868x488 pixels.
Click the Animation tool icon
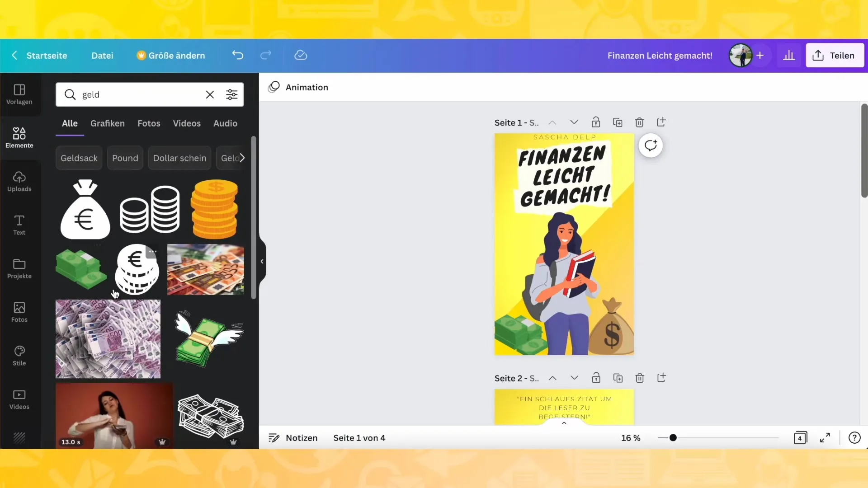(x=274, y=86)
